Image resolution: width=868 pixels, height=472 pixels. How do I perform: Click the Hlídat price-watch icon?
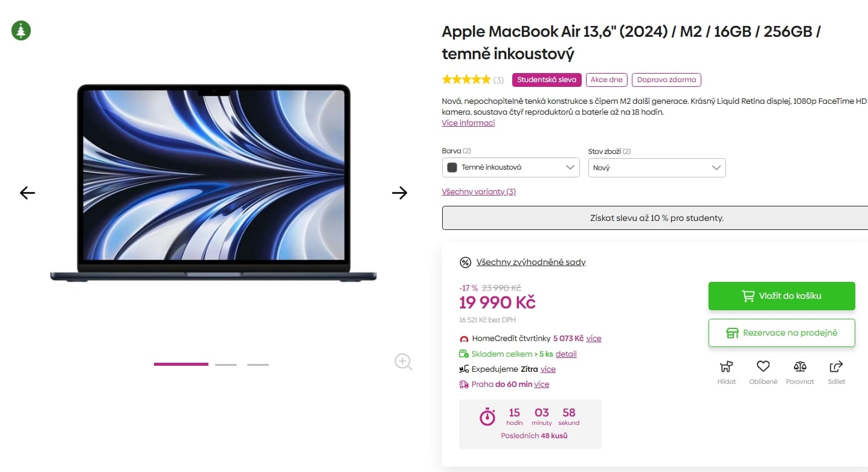[x=726, y=367]
